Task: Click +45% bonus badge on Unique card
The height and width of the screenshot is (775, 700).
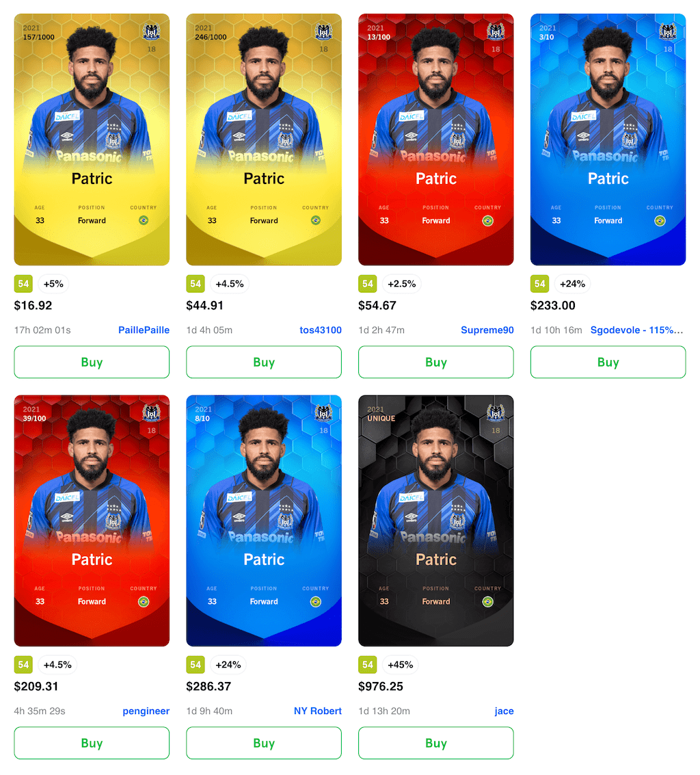Action: (400, 665)
